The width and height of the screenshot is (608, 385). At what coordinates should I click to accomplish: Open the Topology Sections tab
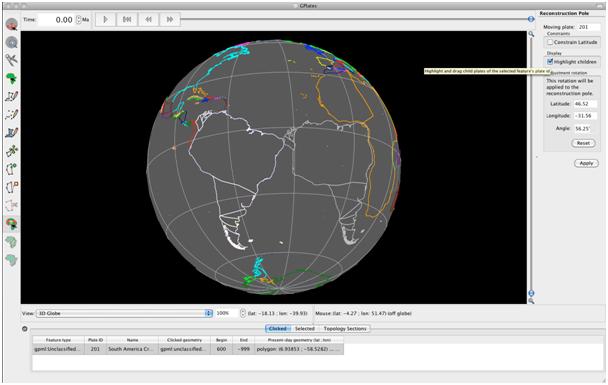pyautogui.click(x=345, y=328)
